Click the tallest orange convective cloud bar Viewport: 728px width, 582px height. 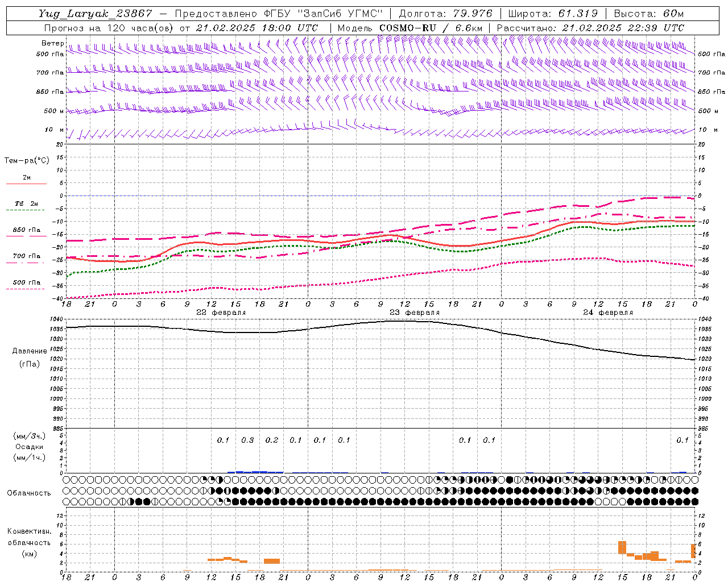pos(622,547)
